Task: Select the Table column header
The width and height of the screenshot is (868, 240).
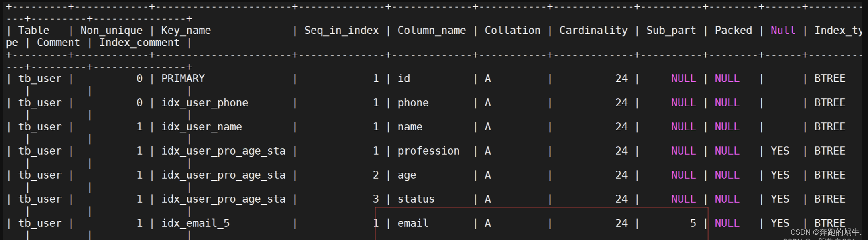Action: point(34,31)
